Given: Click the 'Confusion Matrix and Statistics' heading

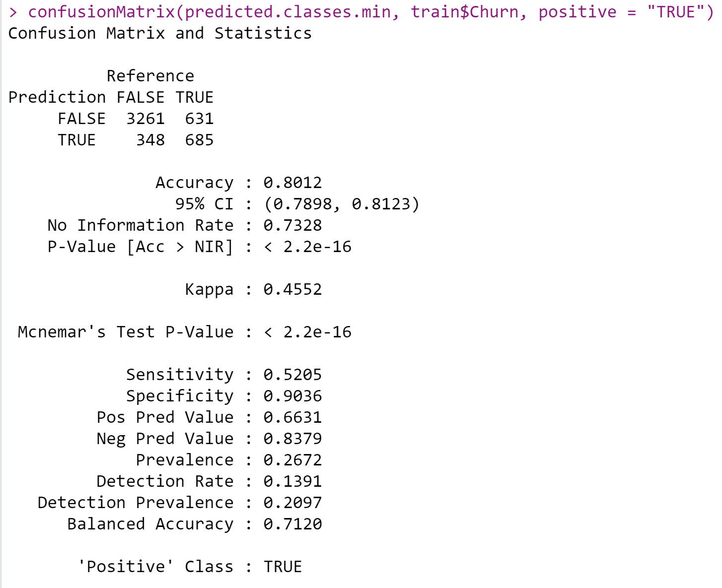Looking at the screenshot, I should [x=160, y=33].
